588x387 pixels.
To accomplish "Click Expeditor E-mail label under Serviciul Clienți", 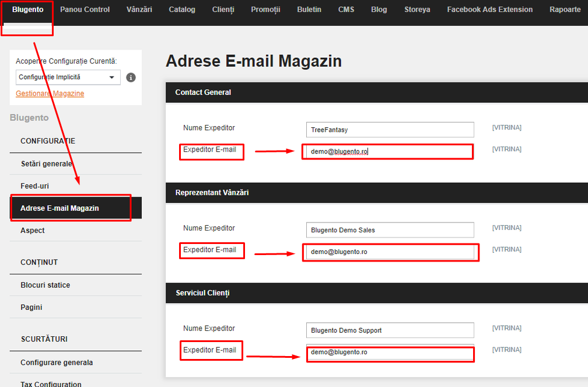I will point(209,350).
